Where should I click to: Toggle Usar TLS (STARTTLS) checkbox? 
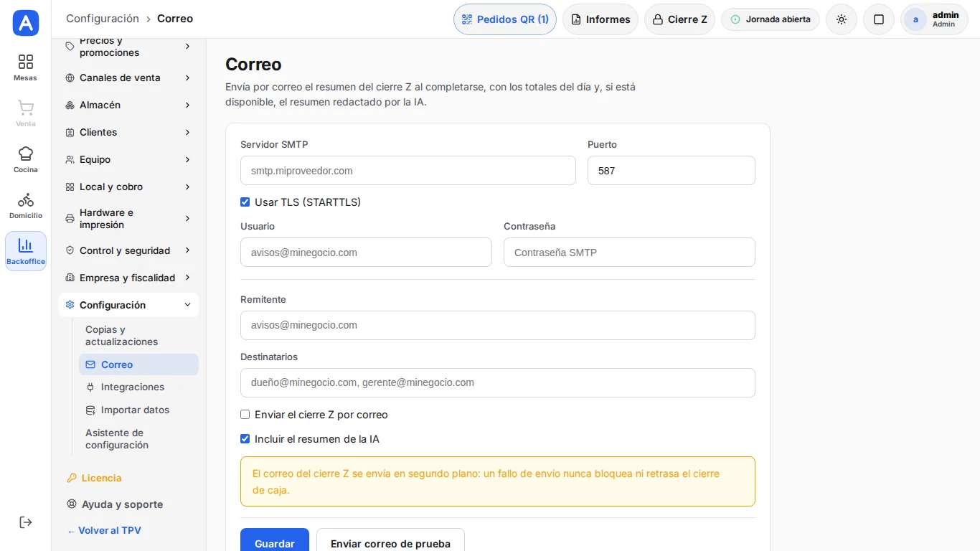pos(245,202)
